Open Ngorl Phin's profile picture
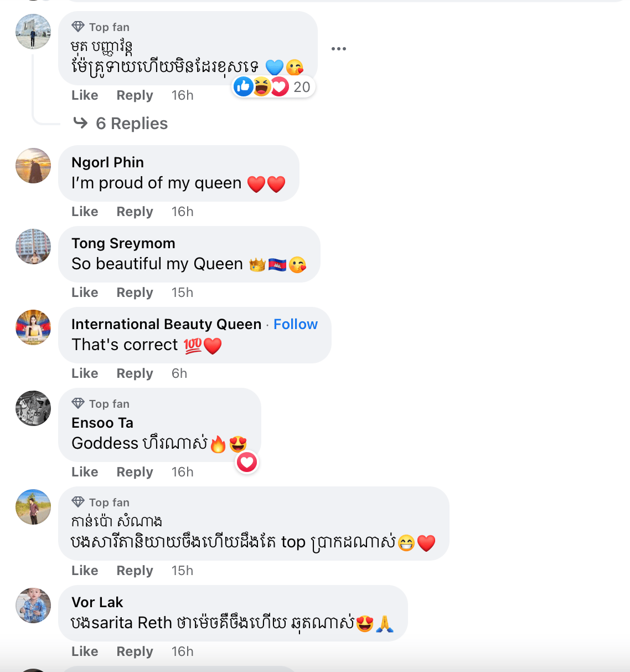This screenshot has height=672, width=630. [33, 166]
